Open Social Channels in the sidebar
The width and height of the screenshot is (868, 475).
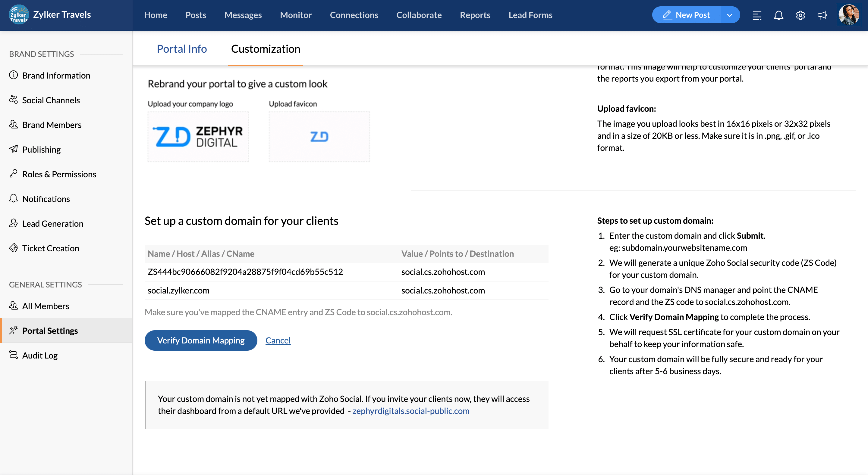tap(51, 100)
